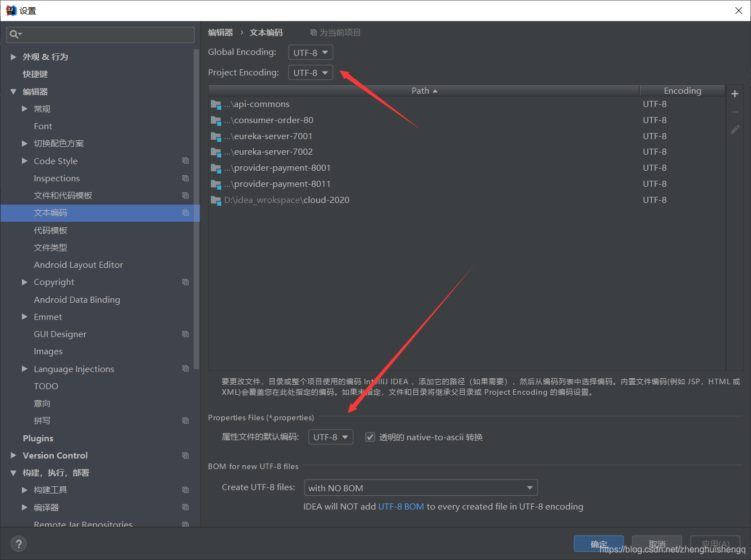
Task: Select 代码模板 in the settings tree
Action: pos(50,231)
